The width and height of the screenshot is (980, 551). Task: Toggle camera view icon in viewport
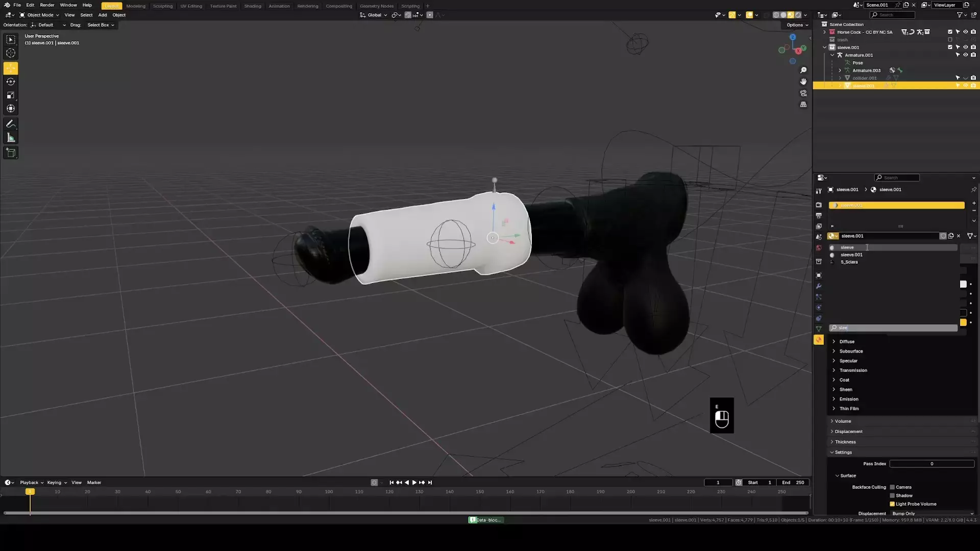pyautogui.click(x=803, y=93)
